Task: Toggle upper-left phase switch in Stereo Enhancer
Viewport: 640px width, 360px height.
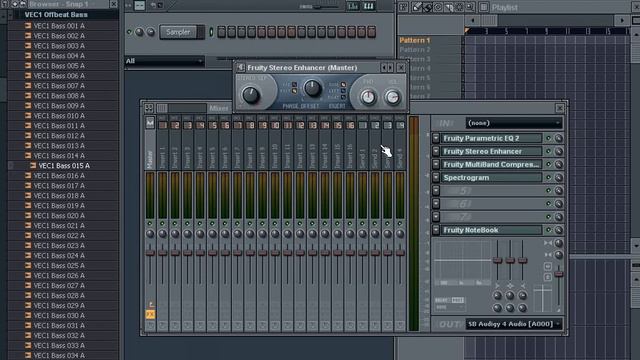Action: [x=294, y=84]
